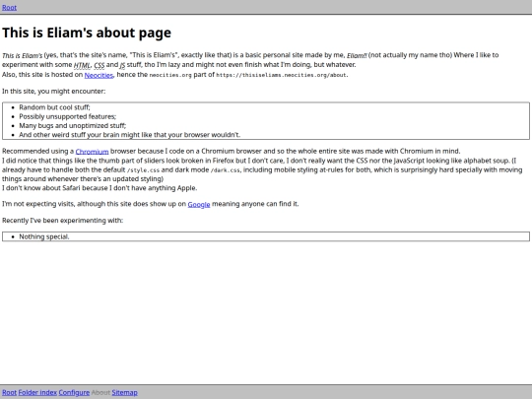Click the JS abbreviation text
This screenshot has height=399, width=532.
pos(122,65)
